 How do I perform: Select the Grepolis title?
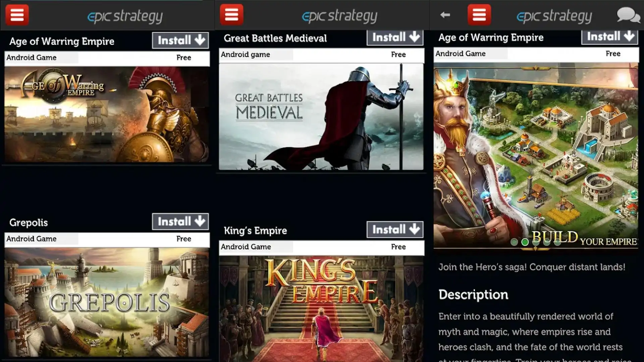click(29, 223)
